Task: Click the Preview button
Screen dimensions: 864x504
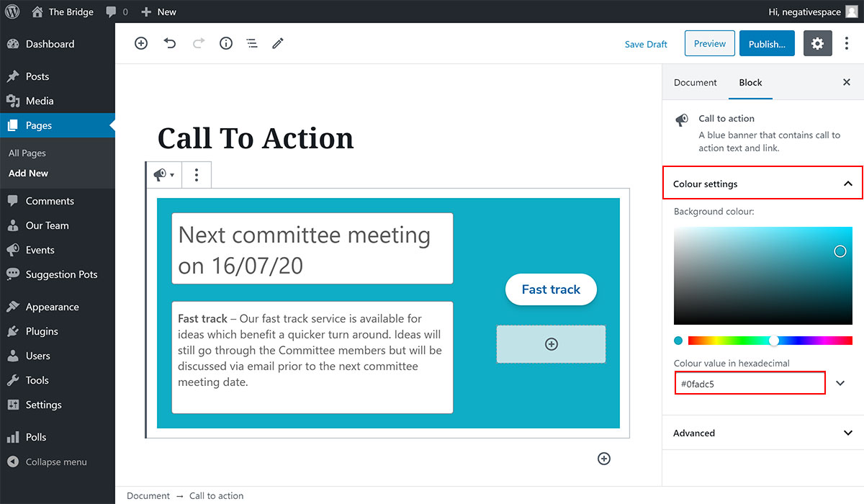Action: point(709,44)
